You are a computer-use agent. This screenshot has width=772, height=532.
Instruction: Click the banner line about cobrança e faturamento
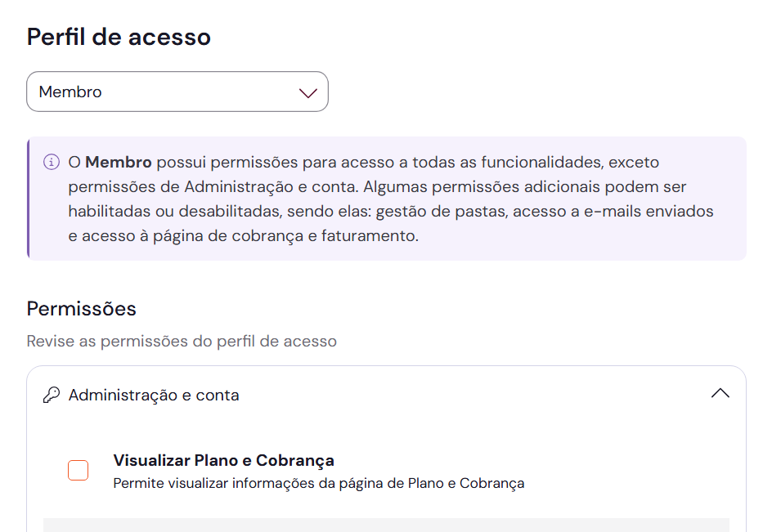[x=244, y=237]
